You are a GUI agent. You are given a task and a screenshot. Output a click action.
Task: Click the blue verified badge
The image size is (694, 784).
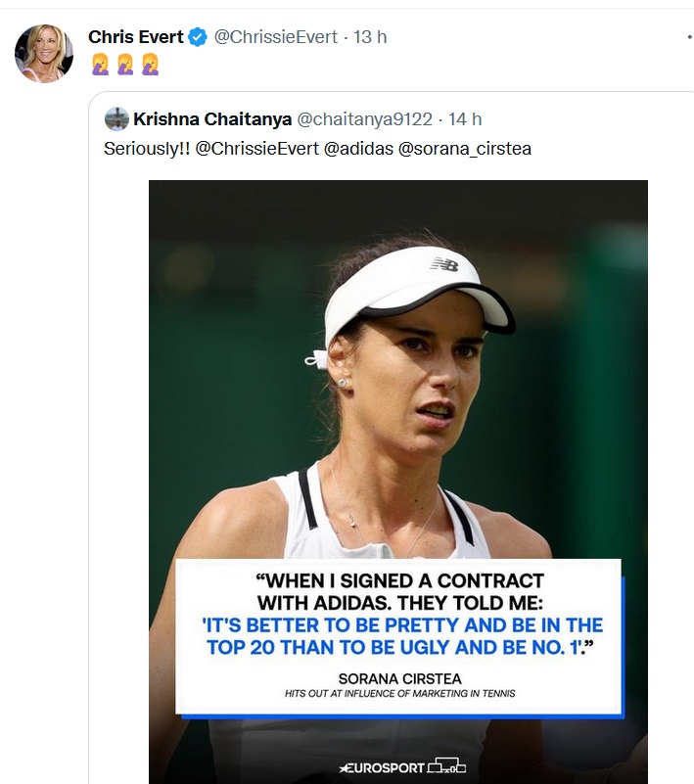coord(198,38)
